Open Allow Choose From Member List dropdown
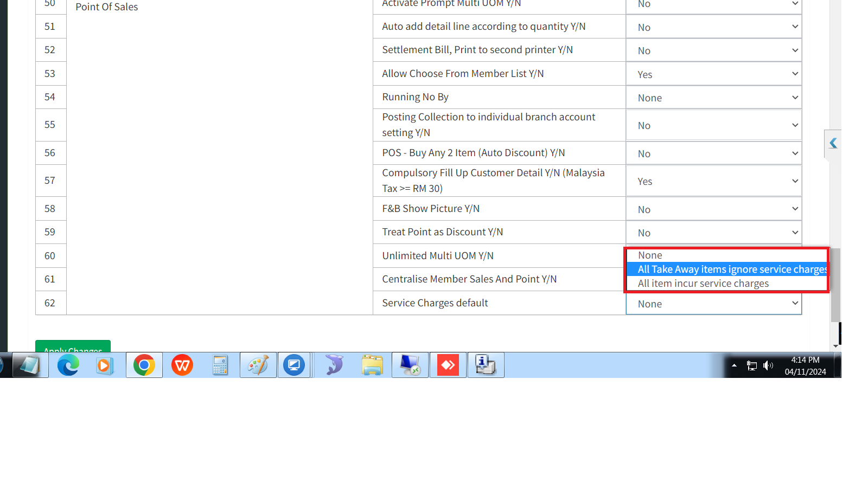The image size is (868, 488). 714,74
